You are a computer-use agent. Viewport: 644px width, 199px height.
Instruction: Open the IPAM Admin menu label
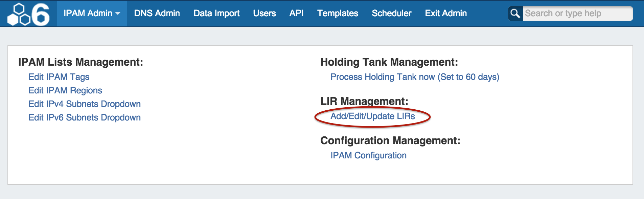(88, 13)
